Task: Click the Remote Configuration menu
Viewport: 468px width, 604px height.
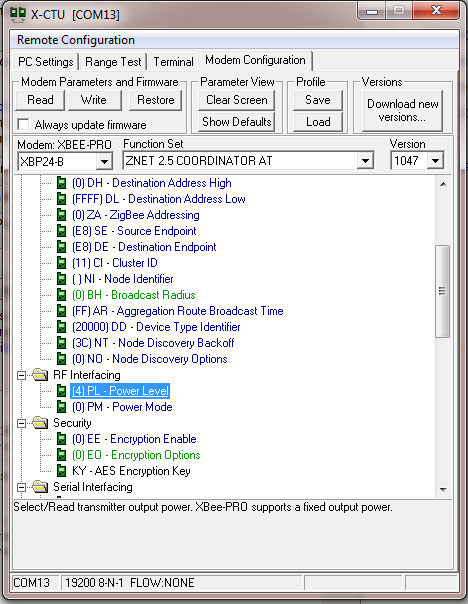Action: point(76,40)
